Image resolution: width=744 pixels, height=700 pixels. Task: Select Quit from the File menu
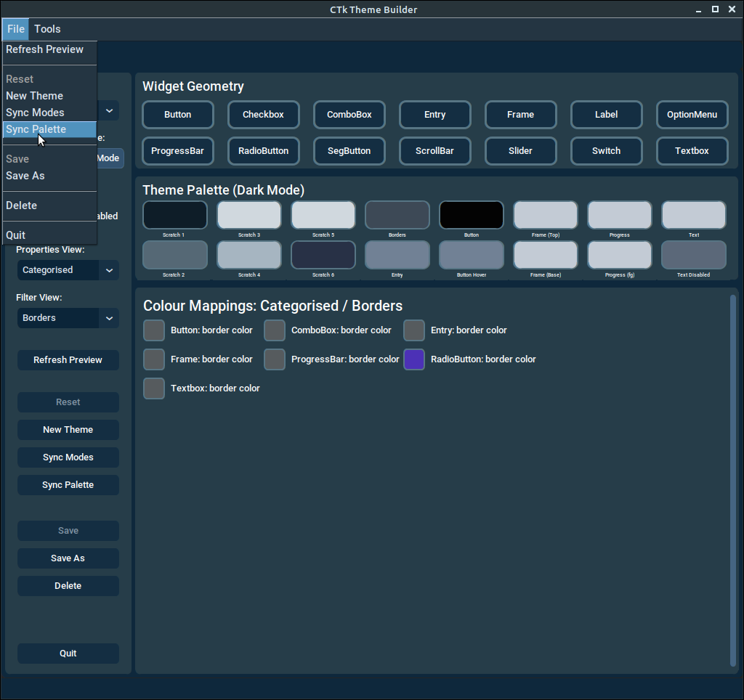50,235
